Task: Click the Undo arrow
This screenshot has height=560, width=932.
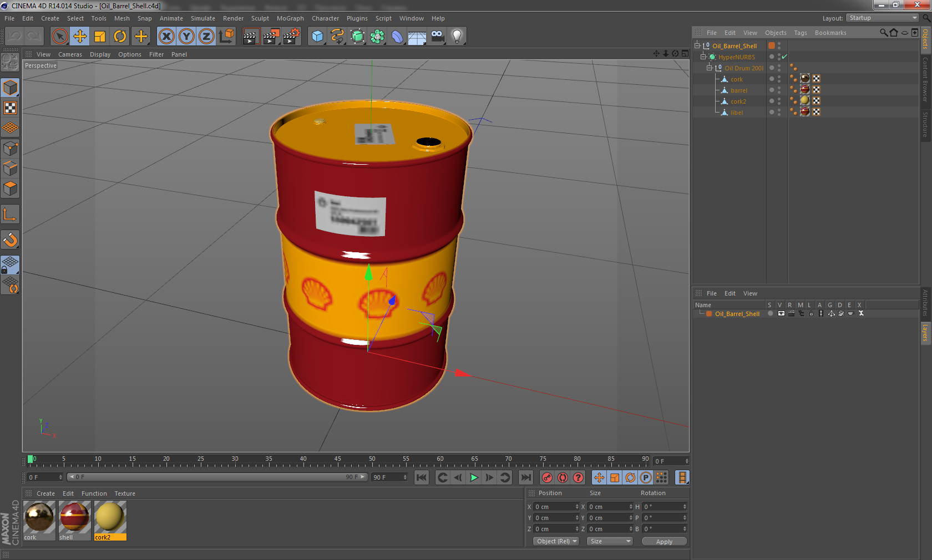Action: pos(14,37)
